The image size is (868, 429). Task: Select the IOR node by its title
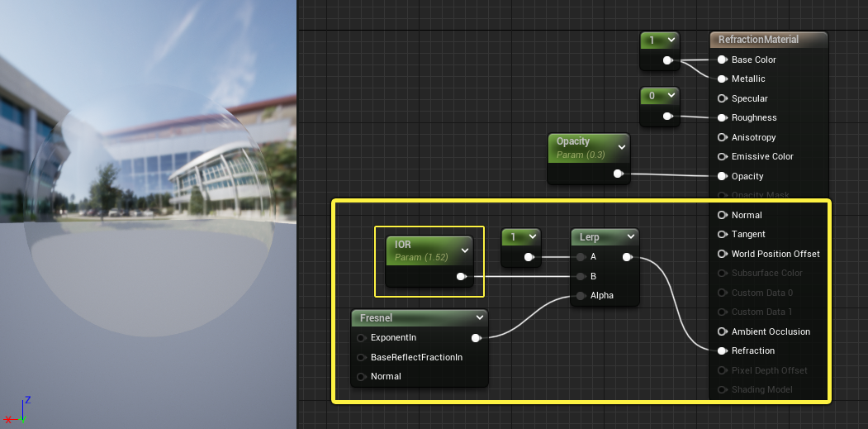403,245
